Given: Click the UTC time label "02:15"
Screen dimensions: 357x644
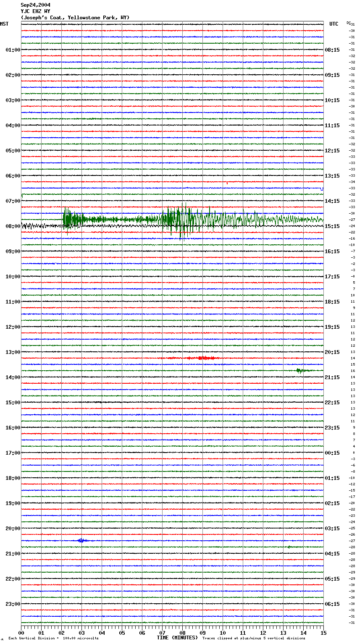Looking at the screenshot, I should click(332, 503).
